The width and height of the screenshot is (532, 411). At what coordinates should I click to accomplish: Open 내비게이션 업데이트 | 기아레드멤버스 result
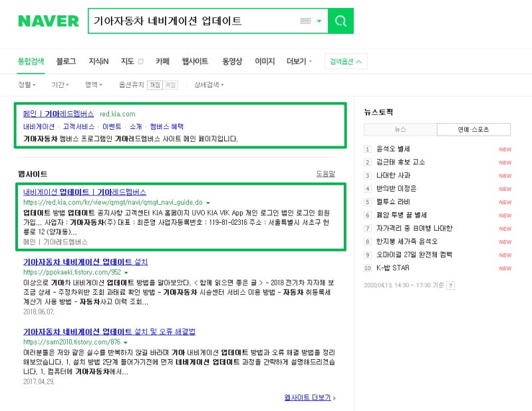(84, 192)
